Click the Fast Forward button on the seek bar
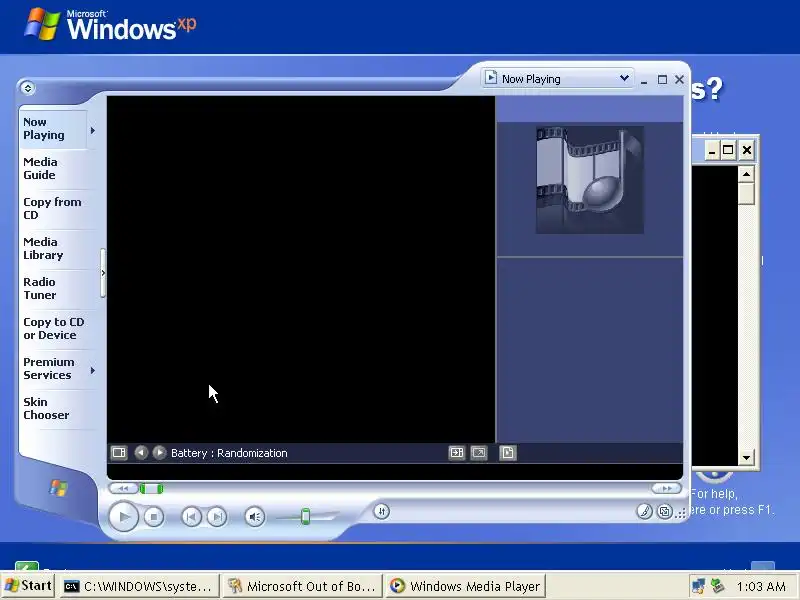The width and height of the screenshot is (800, 600). tap(666, 488)
